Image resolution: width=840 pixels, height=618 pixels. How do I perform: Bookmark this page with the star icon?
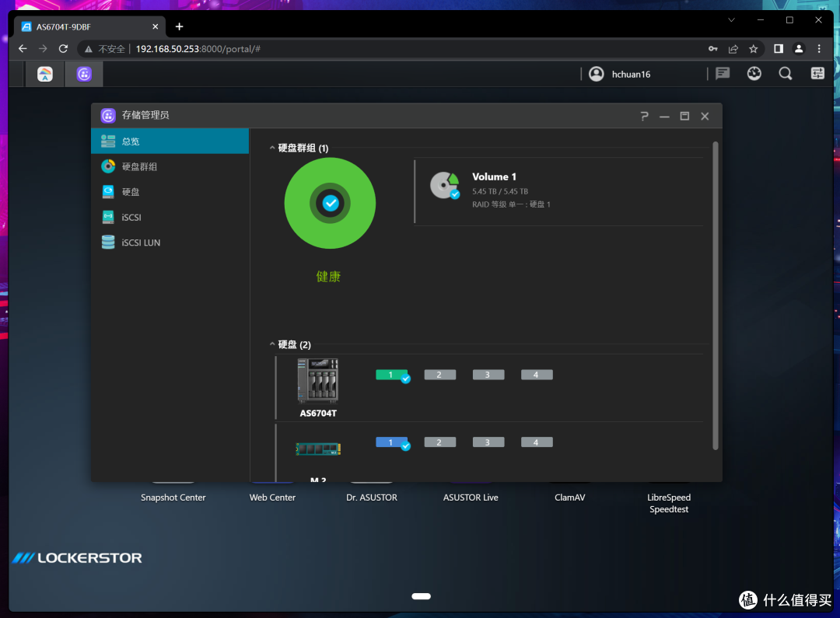[x=753, y=49]
